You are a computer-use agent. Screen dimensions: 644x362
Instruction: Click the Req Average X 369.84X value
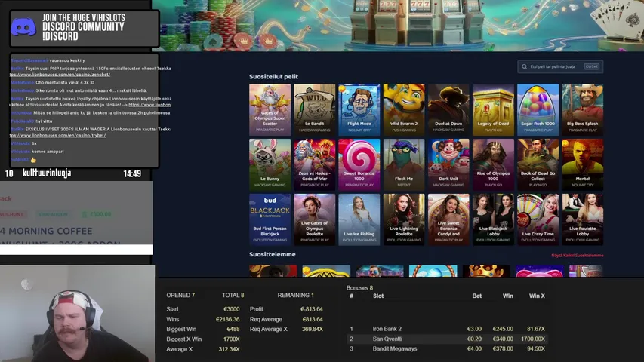tap(312, 329)
